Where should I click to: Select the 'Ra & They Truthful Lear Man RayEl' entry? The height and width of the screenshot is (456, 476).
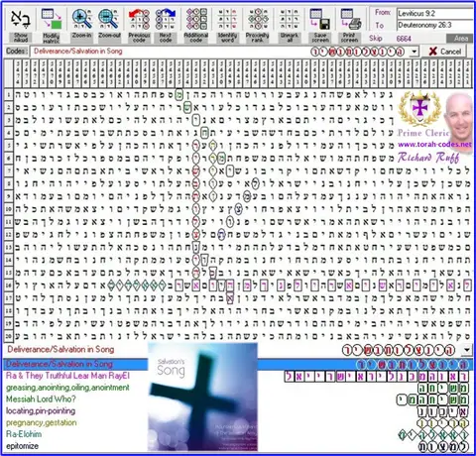(67, 376)
